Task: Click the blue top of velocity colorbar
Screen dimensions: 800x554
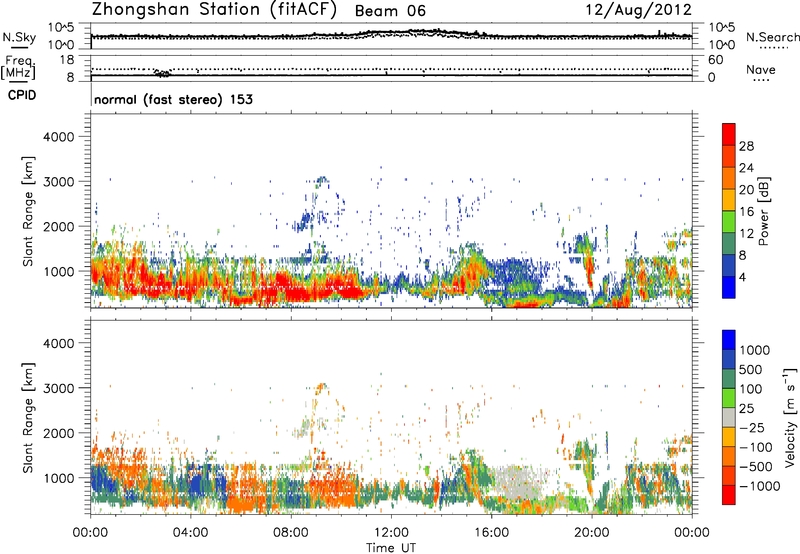Action: coord(729,340)
